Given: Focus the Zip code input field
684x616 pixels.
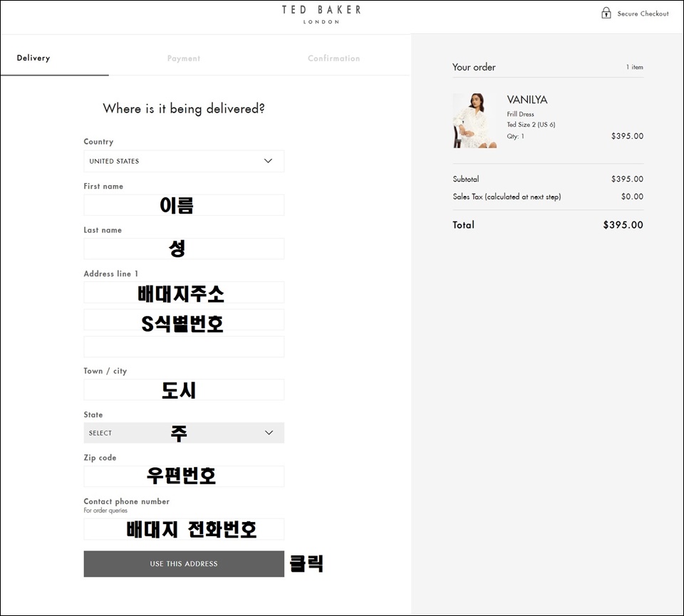Looking at the screenshot, I should click(184, 476).
